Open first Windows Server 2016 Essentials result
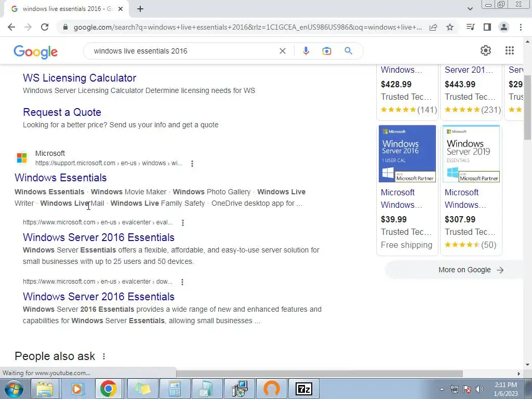The image size is (532, 399). pos(99,237)
